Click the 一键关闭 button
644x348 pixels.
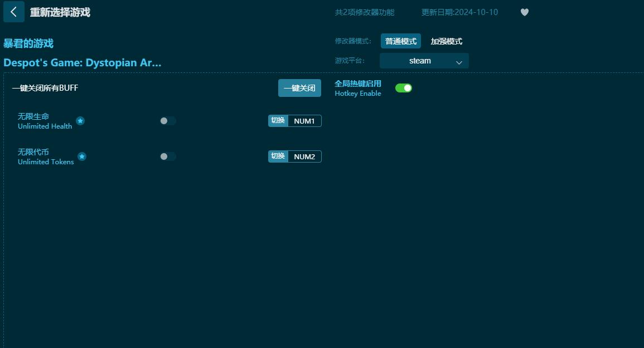[299, 88]
